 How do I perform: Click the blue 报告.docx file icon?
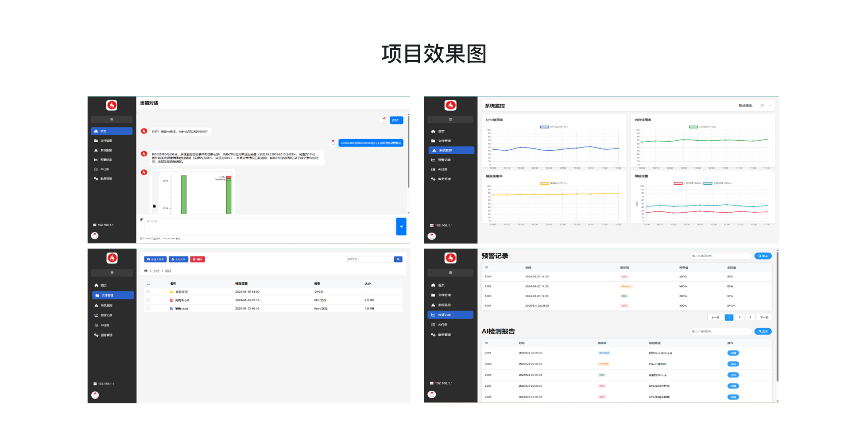[x=171, y=309]
